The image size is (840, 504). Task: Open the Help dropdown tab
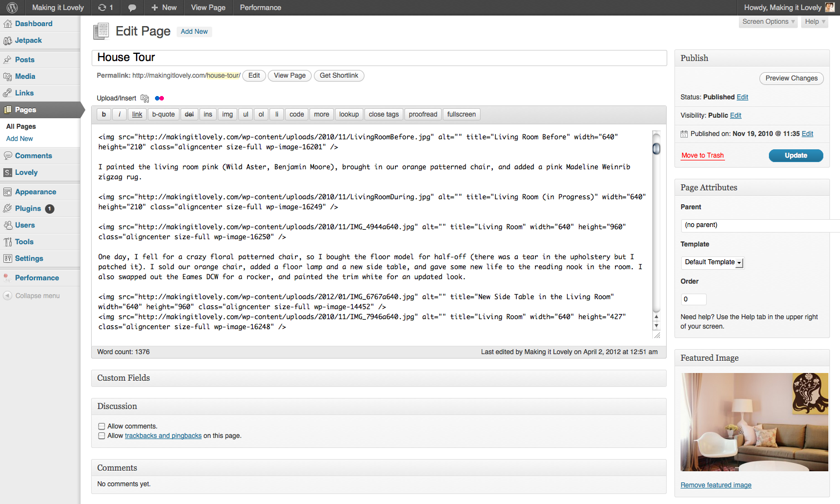pos(815,22)
